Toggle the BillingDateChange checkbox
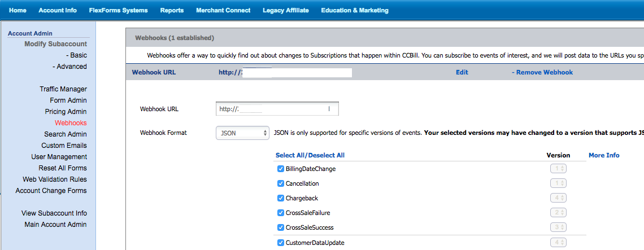The height and width of the screenshot is (250, 644). pos(281,169)
